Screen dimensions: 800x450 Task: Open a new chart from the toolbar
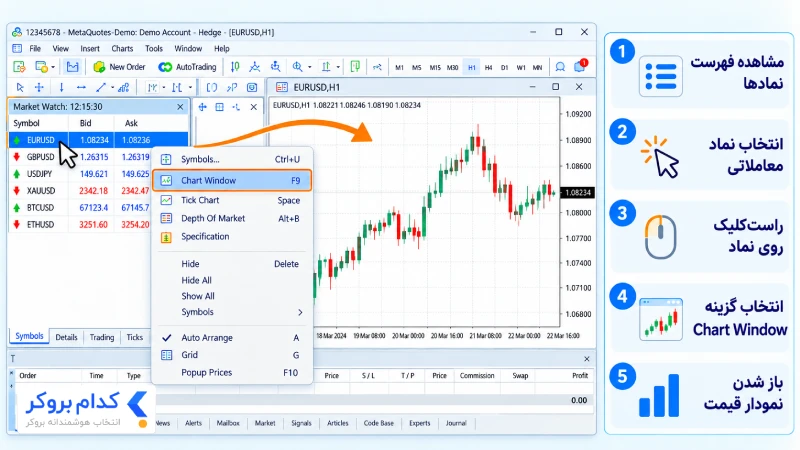[x=19, y=67]
